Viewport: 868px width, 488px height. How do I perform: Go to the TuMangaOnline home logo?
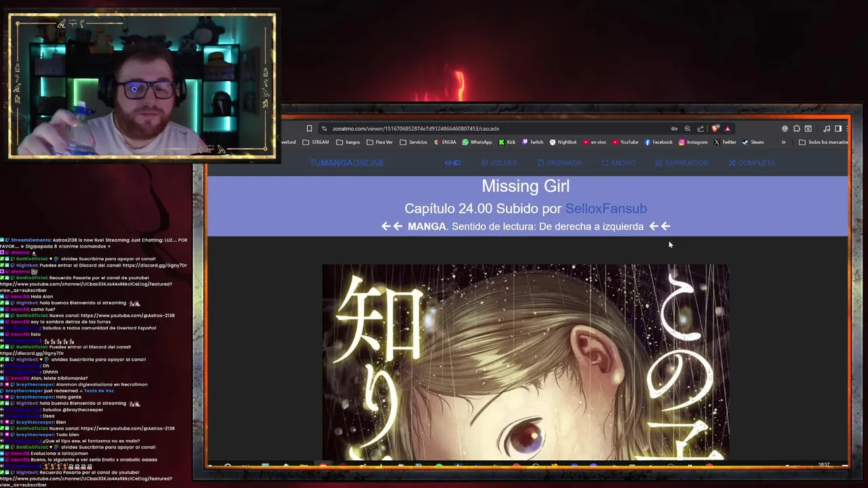[347, 163]
